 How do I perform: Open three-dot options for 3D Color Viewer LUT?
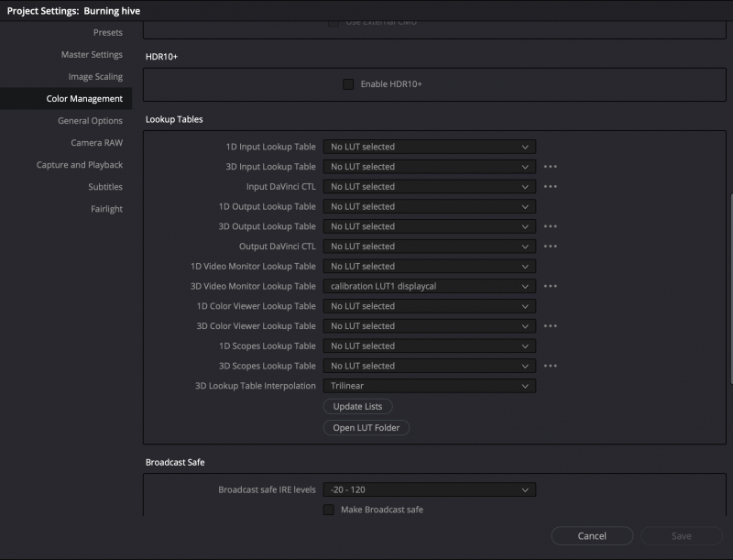click(x=550, y=326)
